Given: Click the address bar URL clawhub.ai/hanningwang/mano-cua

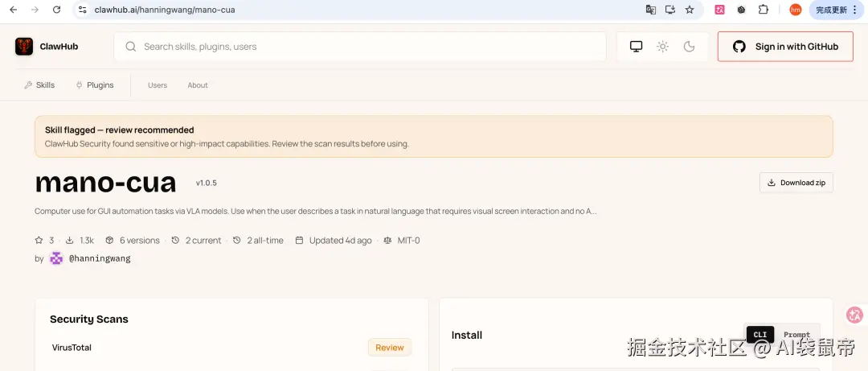Looking at the screenshot, I should [x=165, y=10].
